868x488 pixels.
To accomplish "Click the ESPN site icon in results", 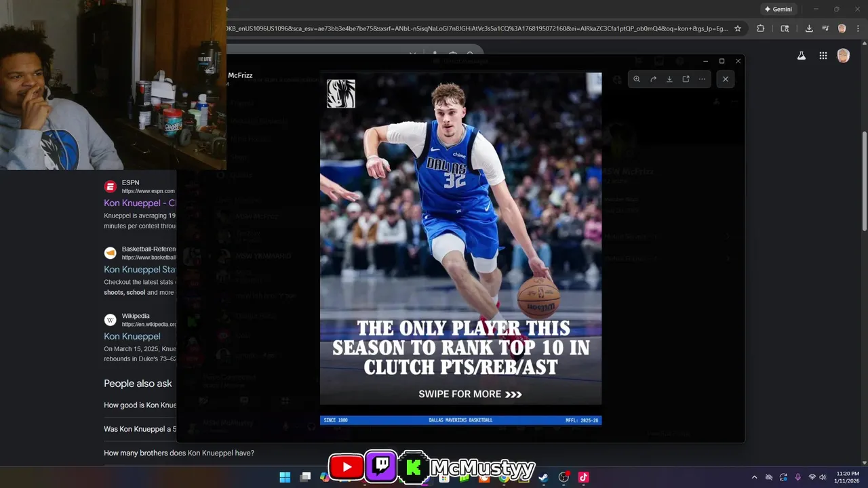I will click(110, 186).
